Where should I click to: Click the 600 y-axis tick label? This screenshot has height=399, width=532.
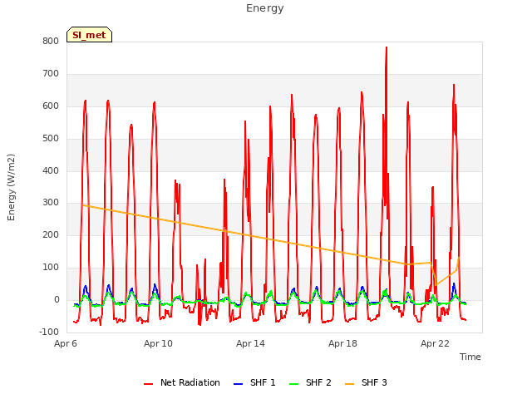(x=51, y=106)
